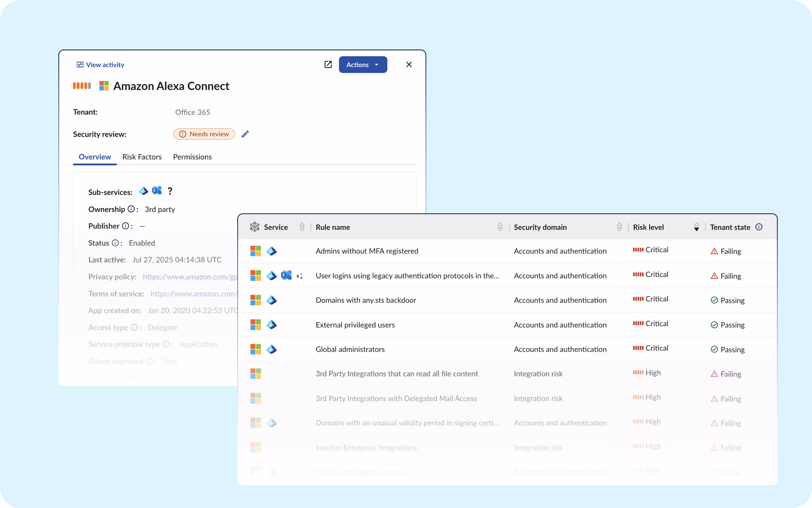This screenshot has width=812, height=508.
Task: Click Exchange icon in legacy authentication row
Action: pyautogui.click(x=286, y=275)
